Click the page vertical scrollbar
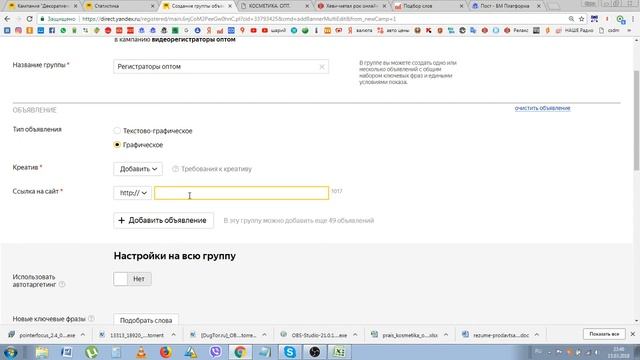This screenshot has width=640, height=360. pyautogui.click(x=636, y=120)
